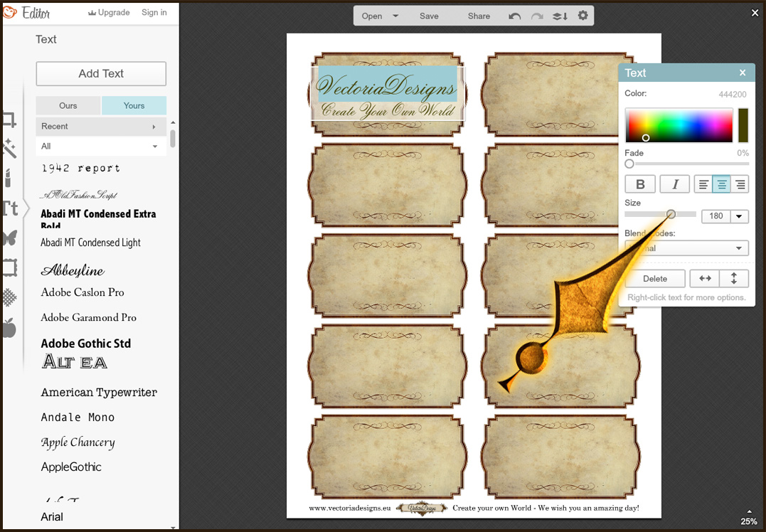Align text right
This screenshot has height=532, width=766.
[740, 184]
